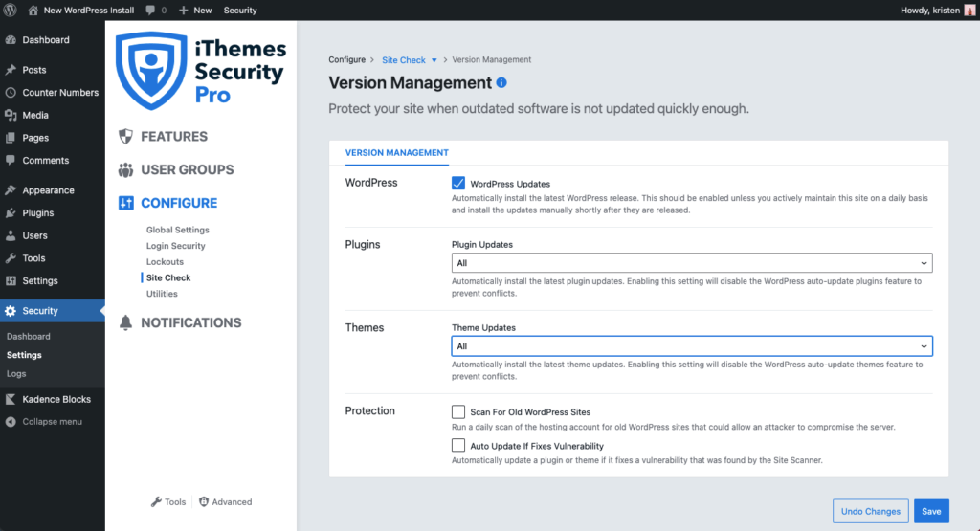This screenshot has height=531, width=980.
Task: Click the Dashboard gauge icon in sidebar
Action: pyautogui.click(x=11, y=40)
